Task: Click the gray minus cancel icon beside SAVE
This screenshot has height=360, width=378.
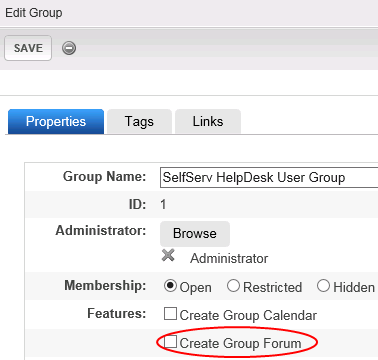Action: (69, 48)
